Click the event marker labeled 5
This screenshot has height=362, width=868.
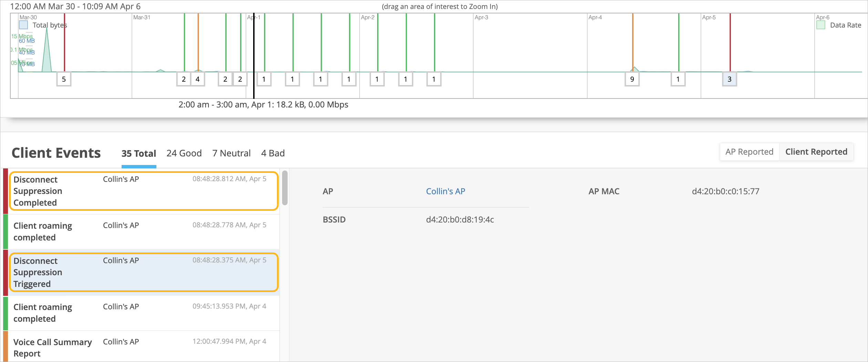pos(64,79)
